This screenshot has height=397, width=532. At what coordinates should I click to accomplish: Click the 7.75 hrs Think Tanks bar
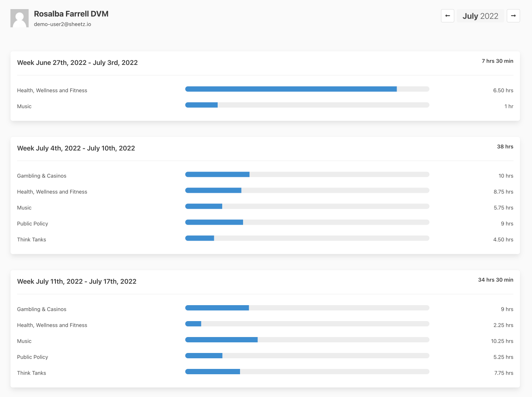(307, 372)
